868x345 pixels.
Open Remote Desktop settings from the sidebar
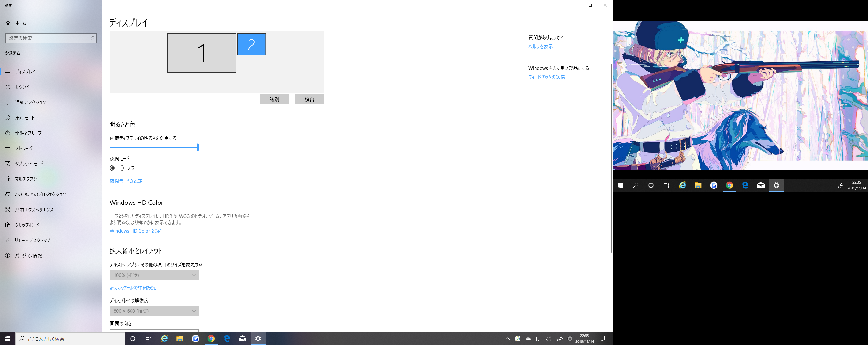[x=32, y=241]
